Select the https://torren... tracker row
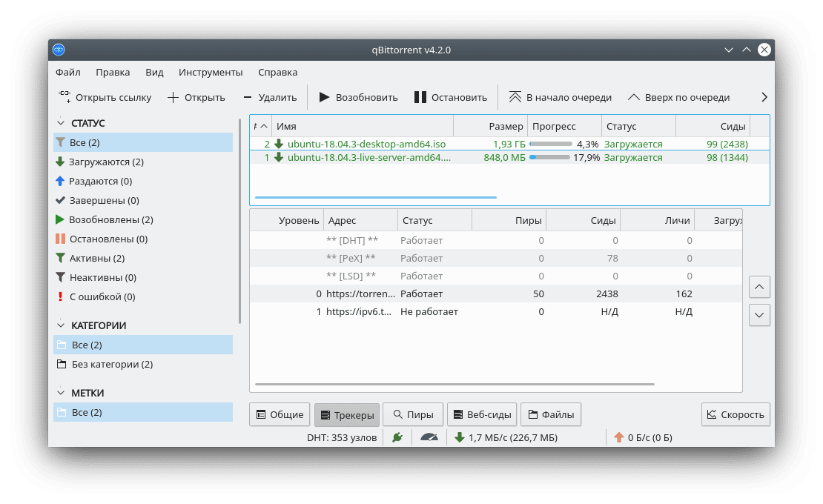This screenshot has height=504, width=823. (496, 294)
